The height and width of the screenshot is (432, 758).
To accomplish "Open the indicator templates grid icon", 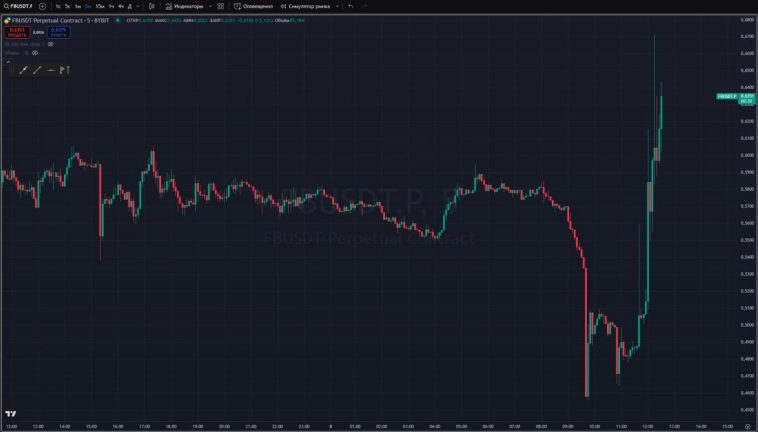I will (x=220, y=6).
